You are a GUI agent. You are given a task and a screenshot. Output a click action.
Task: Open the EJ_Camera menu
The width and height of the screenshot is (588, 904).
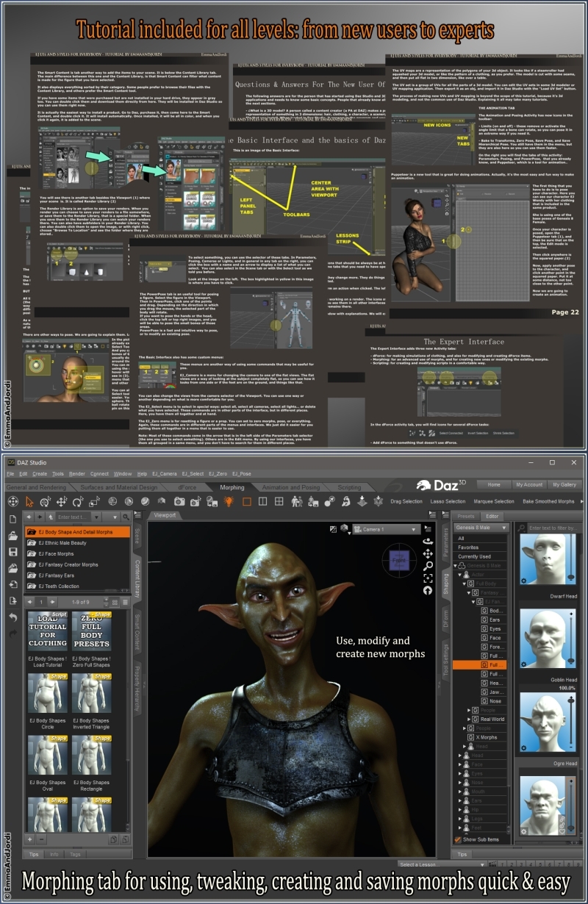point(163,474)
